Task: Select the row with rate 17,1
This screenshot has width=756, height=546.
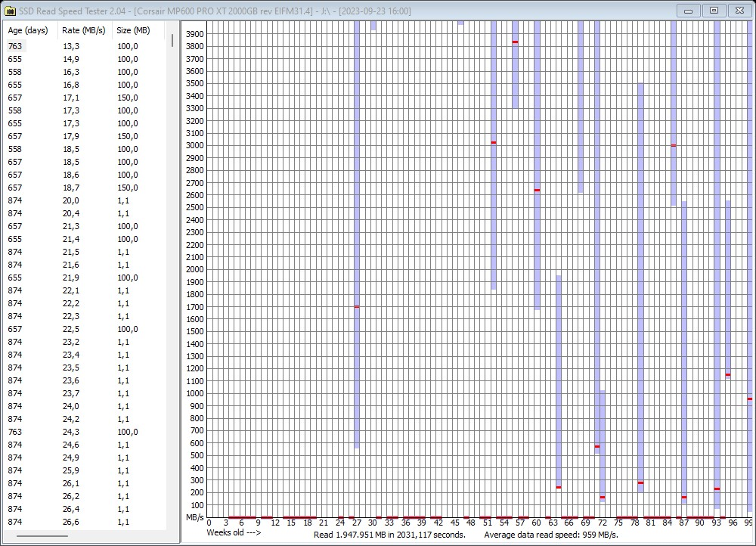Action: pos(85,98)
